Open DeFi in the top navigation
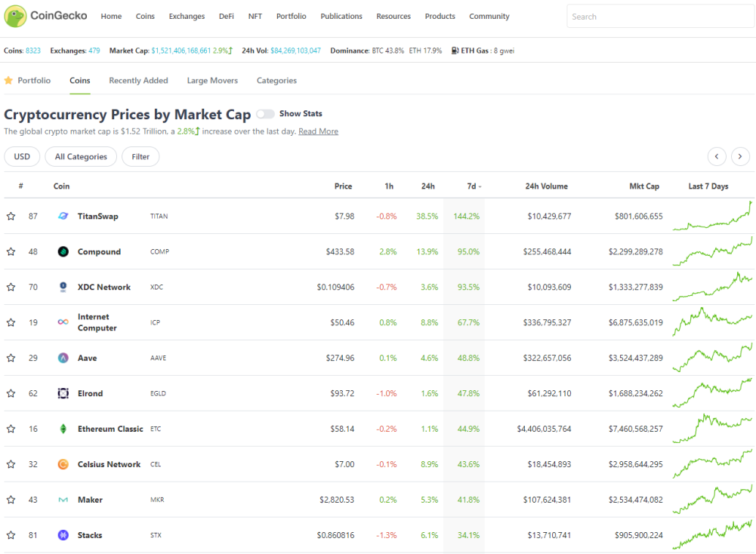Viewport: 756px width, 554px height. [x=226, y=17]
